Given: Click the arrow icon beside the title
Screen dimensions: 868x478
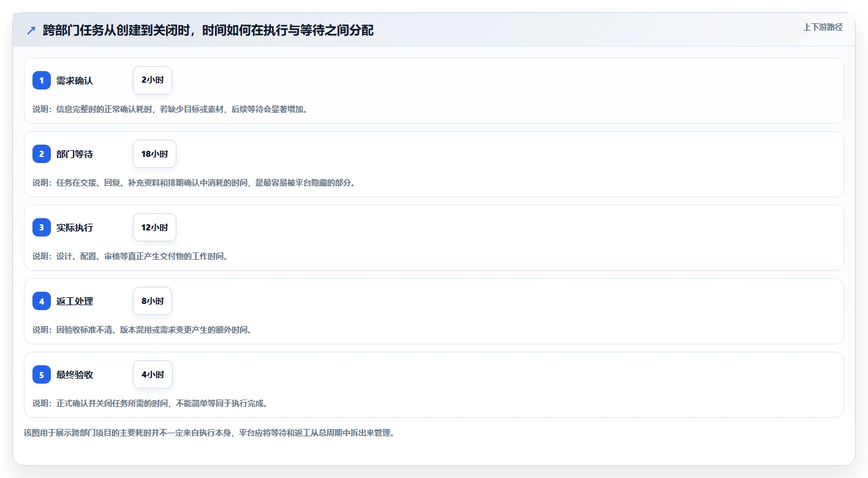Looking at the screenshot, I should pos(31,31).
